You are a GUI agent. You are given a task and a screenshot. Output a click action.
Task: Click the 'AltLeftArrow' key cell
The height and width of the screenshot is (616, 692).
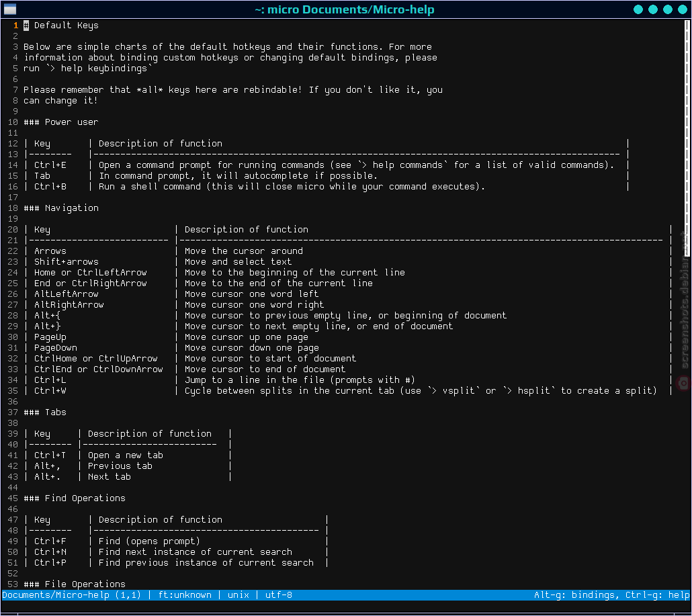point(67,294)
